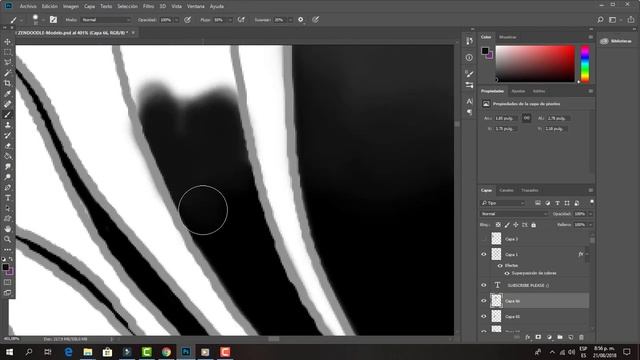Open the brush settings panel toggle
The height and width of the screenshot is (360, 640).
click(x=53, y=20)
